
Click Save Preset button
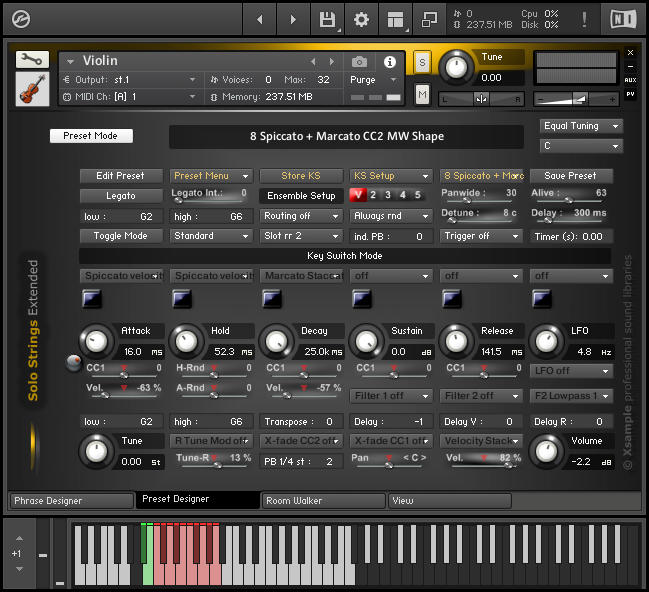[x=571, y=176]
